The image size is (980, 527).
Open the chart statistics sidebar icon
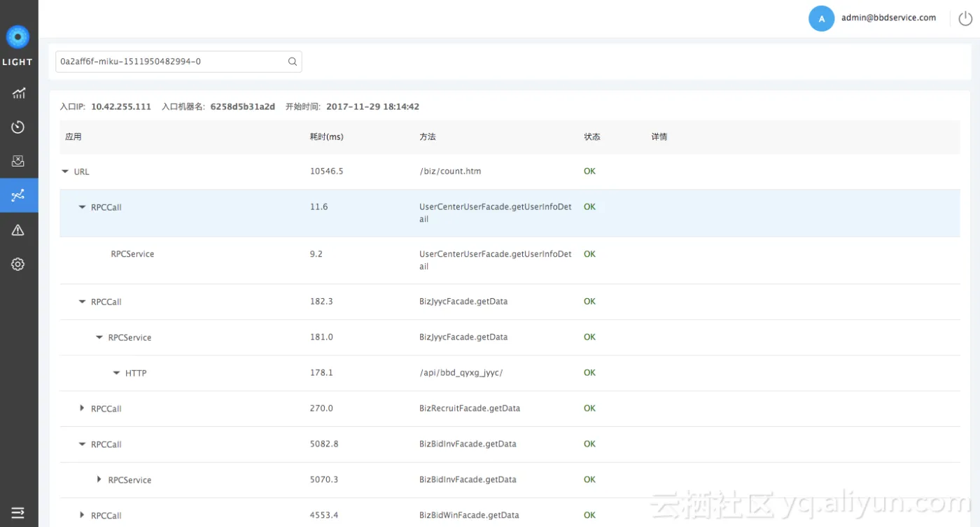(18, 93)
